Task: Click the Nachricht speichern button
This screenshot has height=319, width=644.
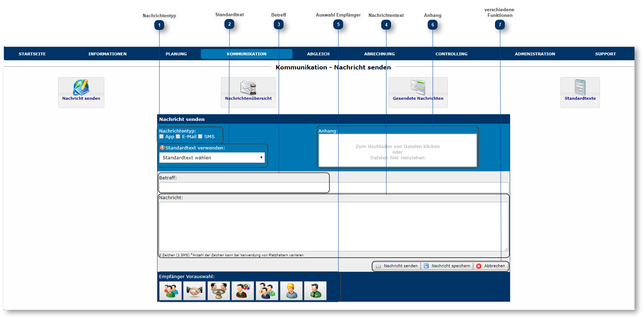Action: [447, 266]
